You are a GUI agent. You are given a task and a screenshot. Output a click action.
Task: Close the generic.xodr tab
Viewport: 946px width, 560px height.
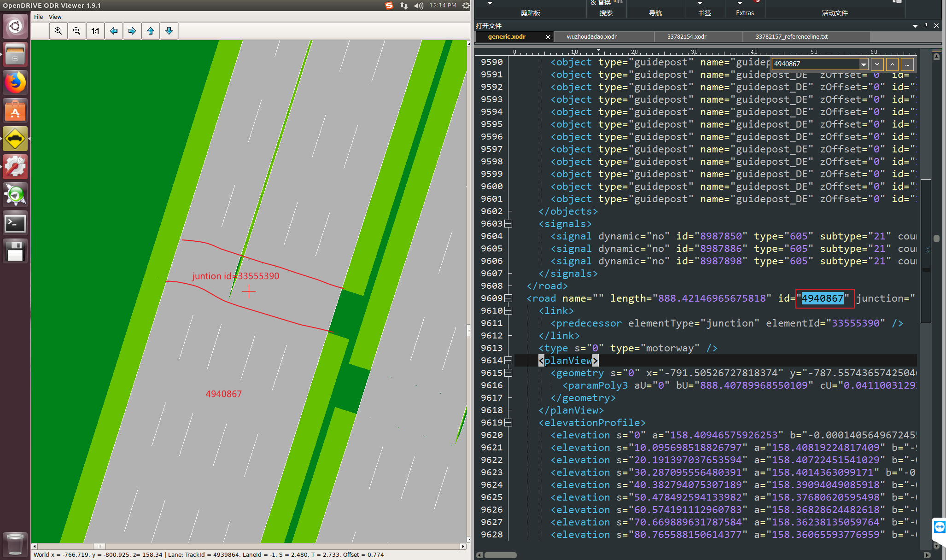[x=548, y=37]
